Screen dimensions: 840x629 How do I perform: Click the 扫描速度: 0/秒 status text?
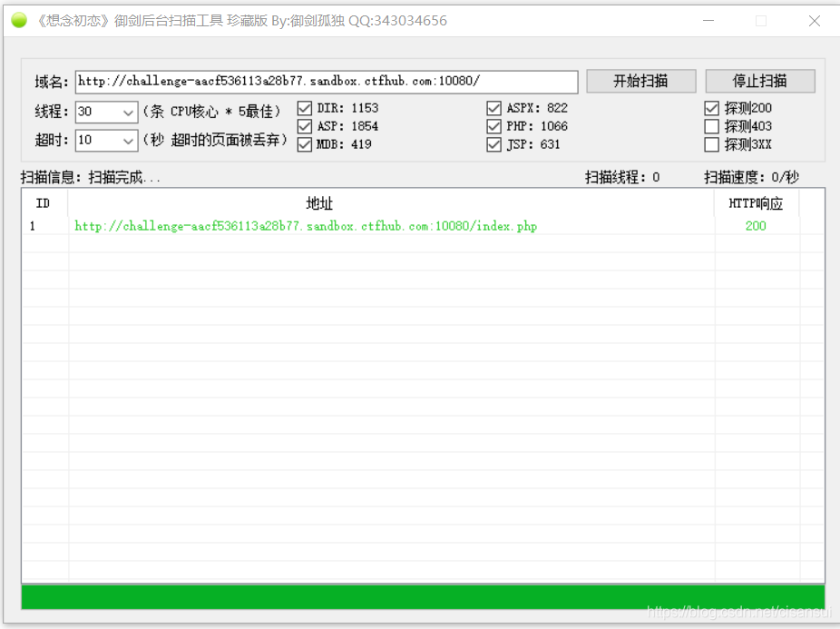pyautogui.click(x=751, y=177)
